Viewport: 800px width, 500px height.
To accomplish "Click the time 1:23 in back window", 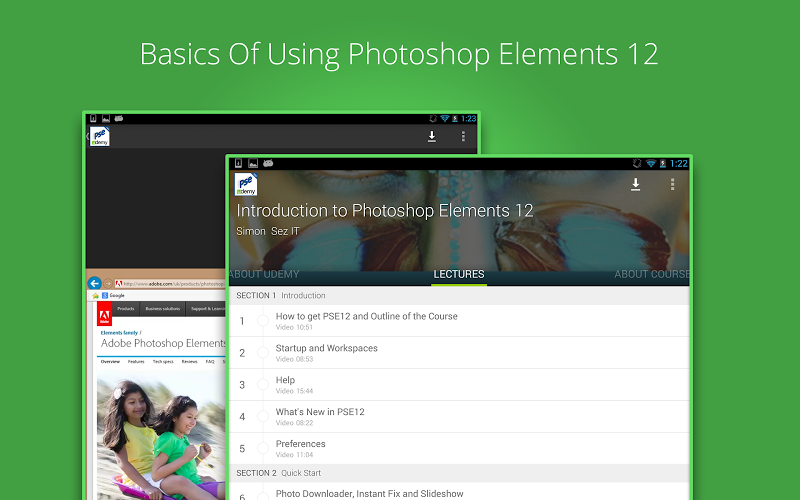I will click(468, 119).
